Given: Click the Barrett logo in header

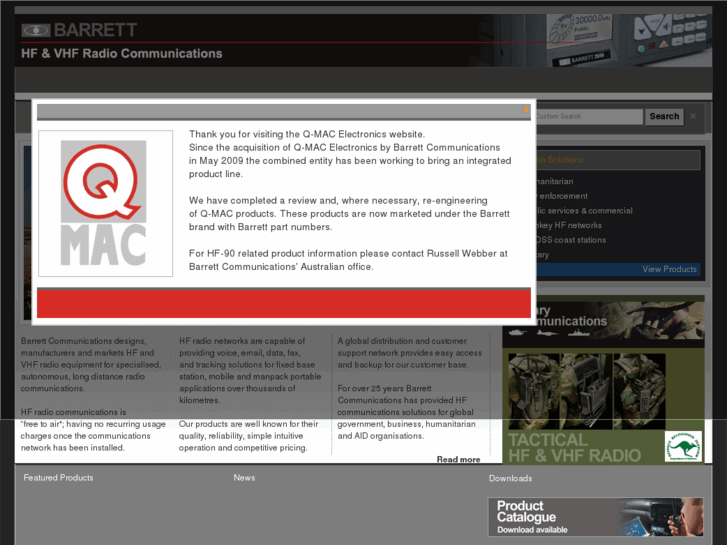Looking at the screenshot, I should [x=79, y=30].
